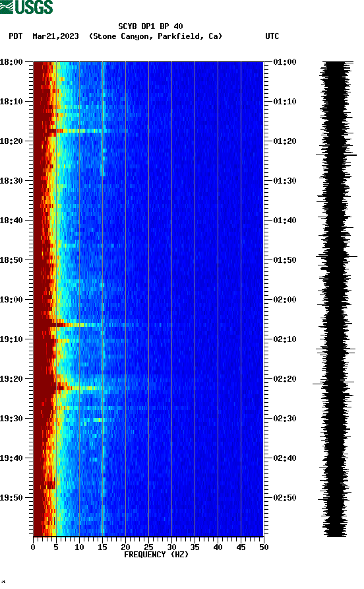Click the '18:40' PDT time label
364x589 pixels.
(x=11, y=221)
